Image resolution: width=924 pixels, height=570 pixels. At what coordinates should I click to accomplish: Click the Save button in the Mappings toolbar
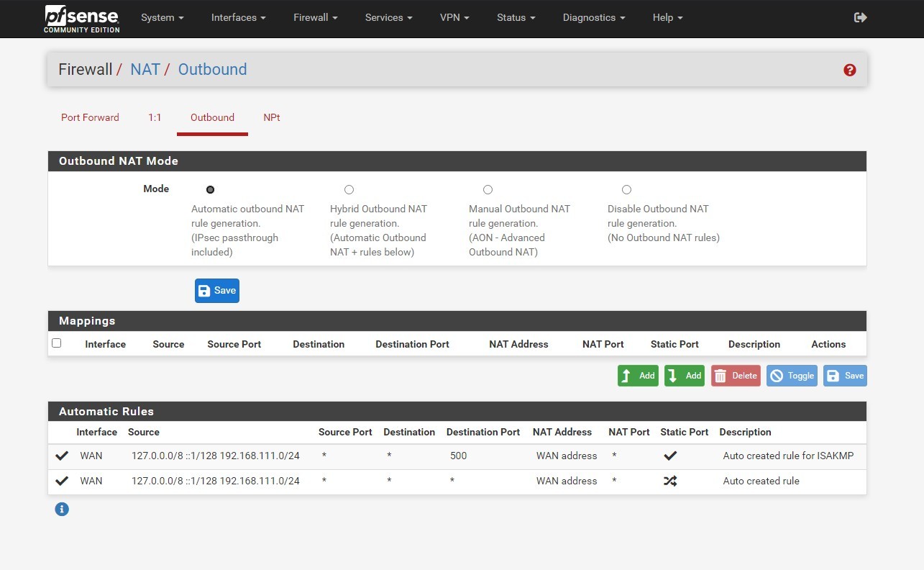(844, 375)
